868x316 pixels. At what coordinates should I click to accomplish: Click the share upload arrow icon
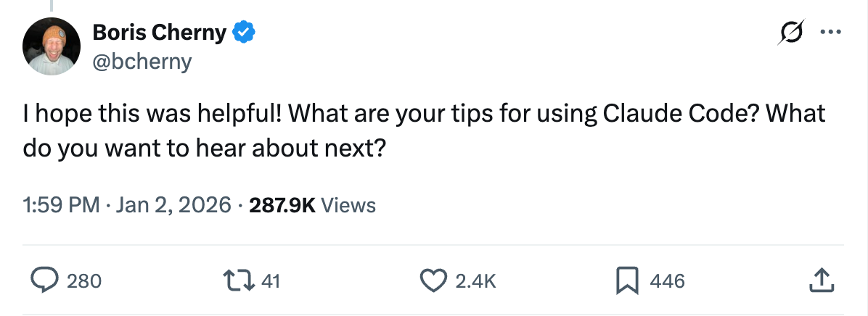[x=819, y=280]
